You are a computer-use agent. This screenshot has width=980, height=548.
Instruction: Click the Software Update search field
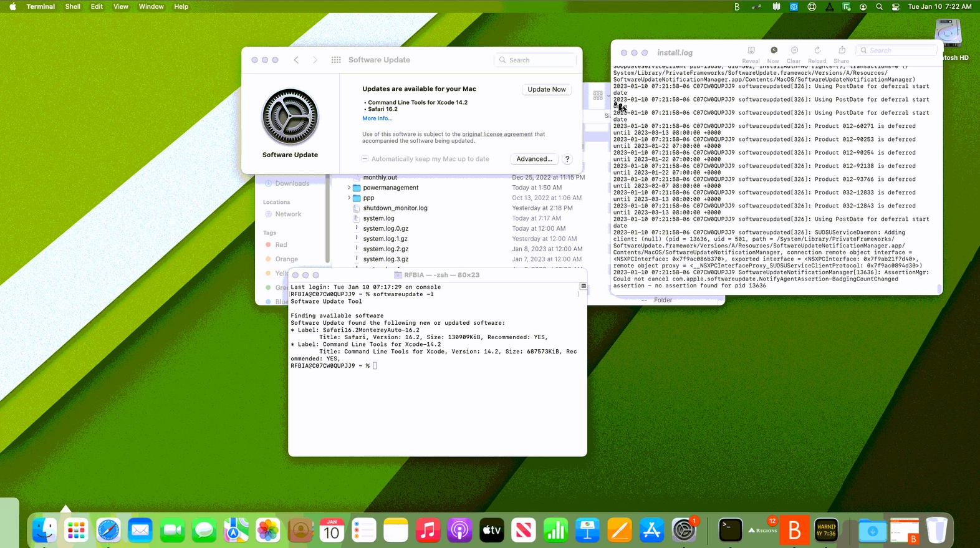click(x=536, y=60)
